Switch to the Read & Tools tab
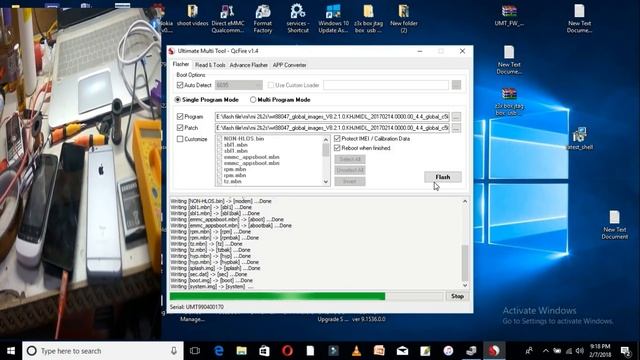The height and width of the screenshot is (360, 640). click(x=210, y=65)
